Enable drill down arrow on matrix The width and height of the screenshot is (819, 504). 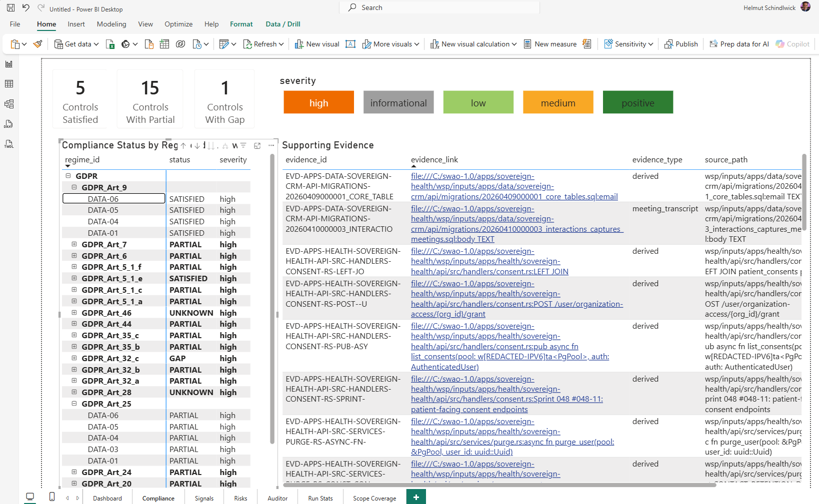[x=197, y=145]
